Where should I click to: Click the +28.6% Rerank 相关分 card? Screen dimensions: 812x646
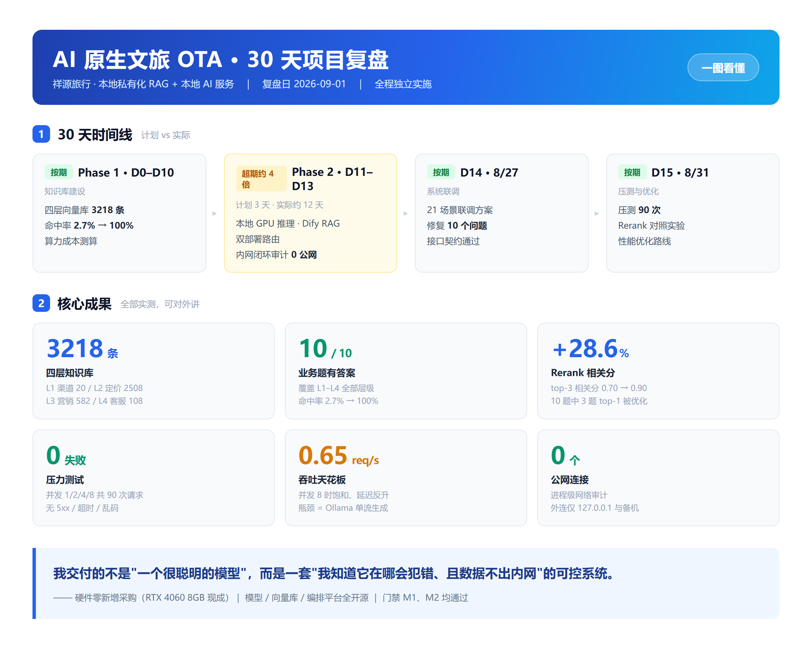pos(658,371)
